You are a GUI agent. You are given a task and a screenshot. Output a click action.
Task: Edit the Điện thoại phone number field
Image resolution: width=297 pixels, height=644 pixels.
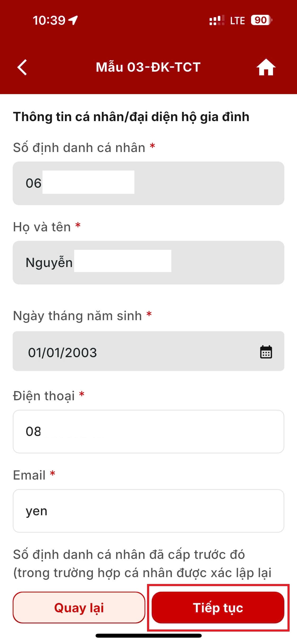[x=148, y=431]
